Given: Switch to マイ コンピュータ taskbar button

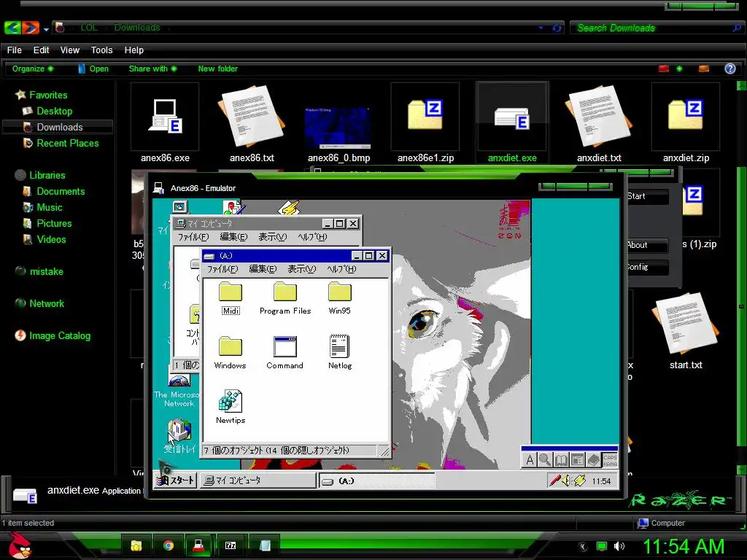Looking at the screenshot, I should coord(258,481).
